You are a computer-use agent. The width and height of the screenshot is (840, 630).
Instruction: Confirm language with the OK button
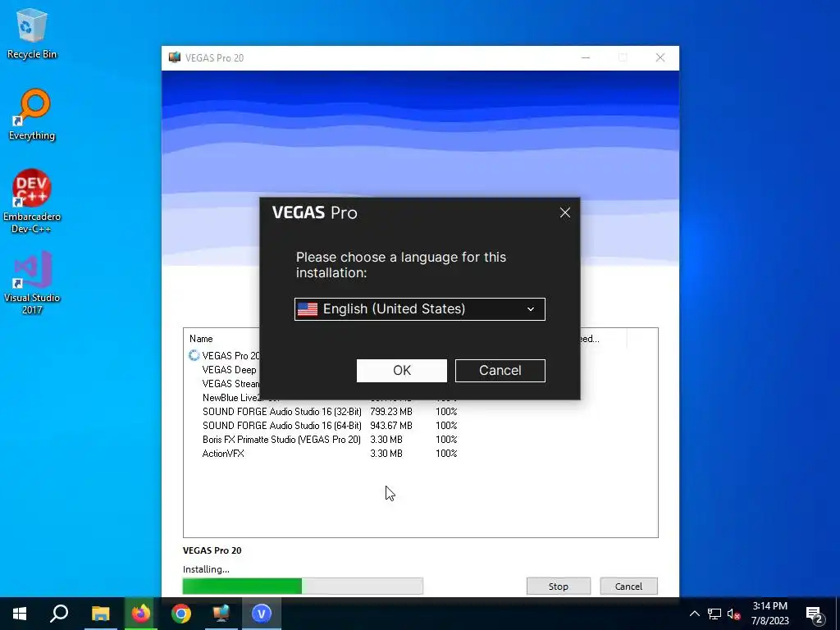(402, 371)
